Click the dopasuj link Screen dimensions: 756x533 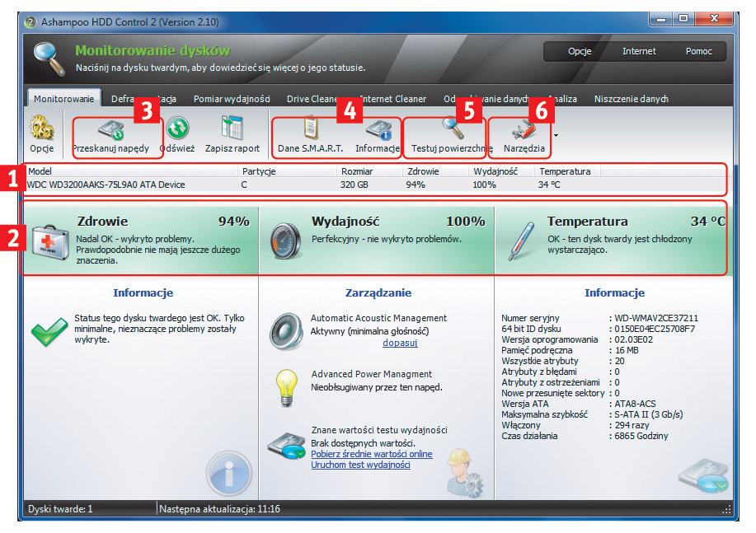[x=400, y=343]
